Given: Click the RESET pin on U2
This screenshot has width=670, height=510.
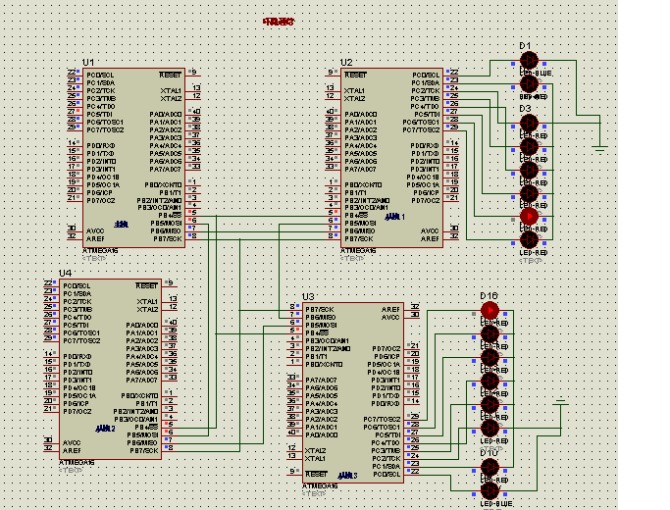Looking at the screenshot, I should click(355, 74).
